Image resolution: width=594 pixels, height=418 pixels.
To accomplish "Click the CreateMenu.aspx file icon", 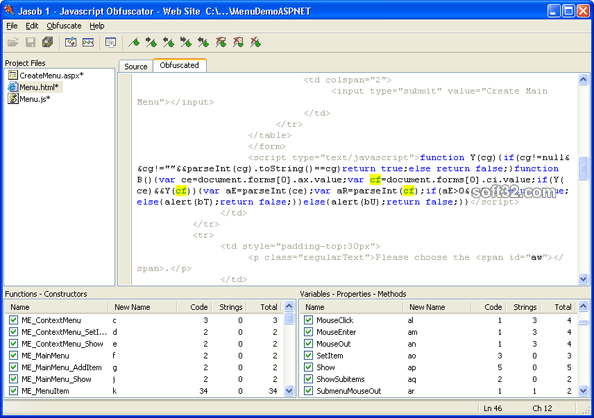I will click(13, 75).
